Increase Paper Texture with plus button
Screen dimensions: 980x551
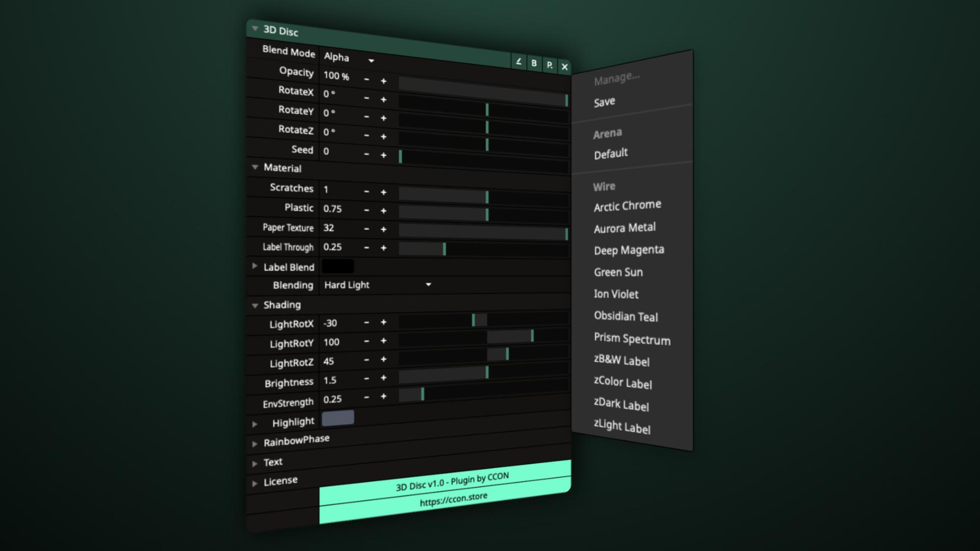pyautogui.click(x=383, y=230)
